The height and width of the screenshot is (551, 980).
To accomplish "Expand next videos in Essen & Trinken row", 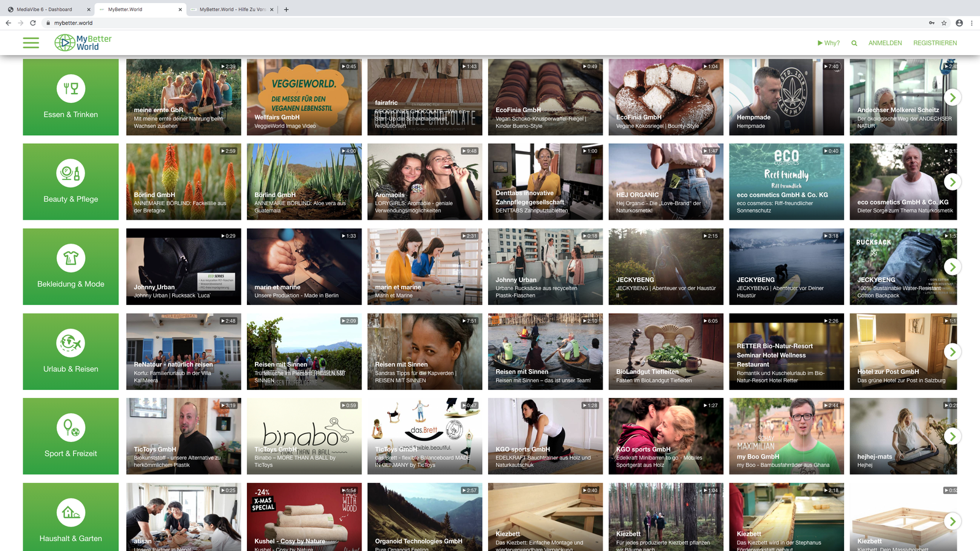I will (x=952, y=97).
